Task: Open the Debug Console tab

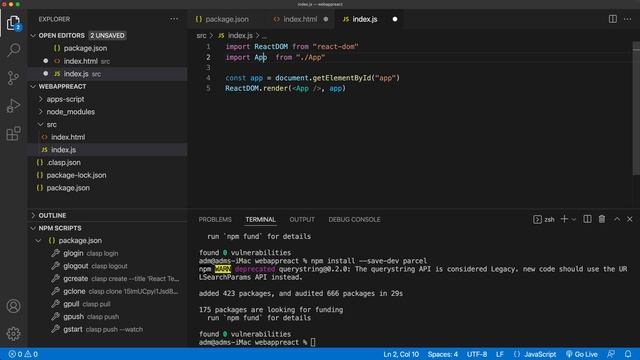Action: point(354,219)
